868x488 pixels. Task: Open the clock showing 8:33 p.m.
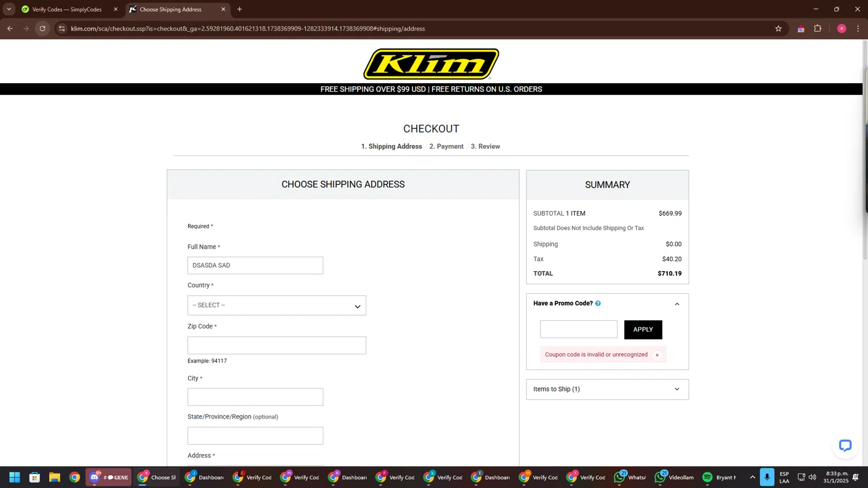pos(836,478)
